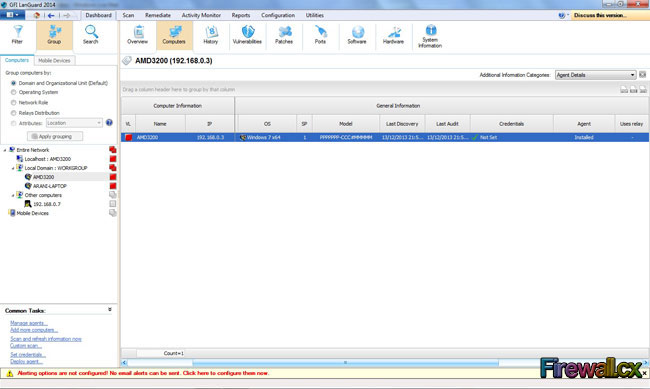The width and height of the screenshot is (650, 389).
Task: Click the Windows 7 x64 OS cell
Action: tap(267, 137)
